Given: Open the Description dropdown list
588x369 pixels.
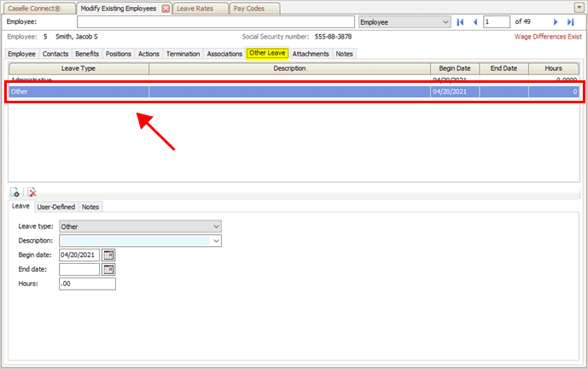Looking at the screenshot, I should (217, 241).
